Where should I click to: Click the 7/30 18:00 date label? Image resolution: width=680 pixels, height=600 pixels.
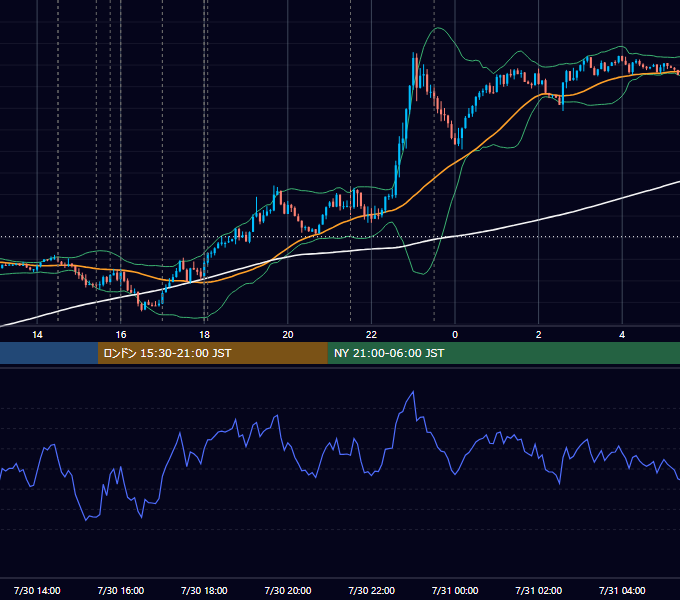(204, 590)
